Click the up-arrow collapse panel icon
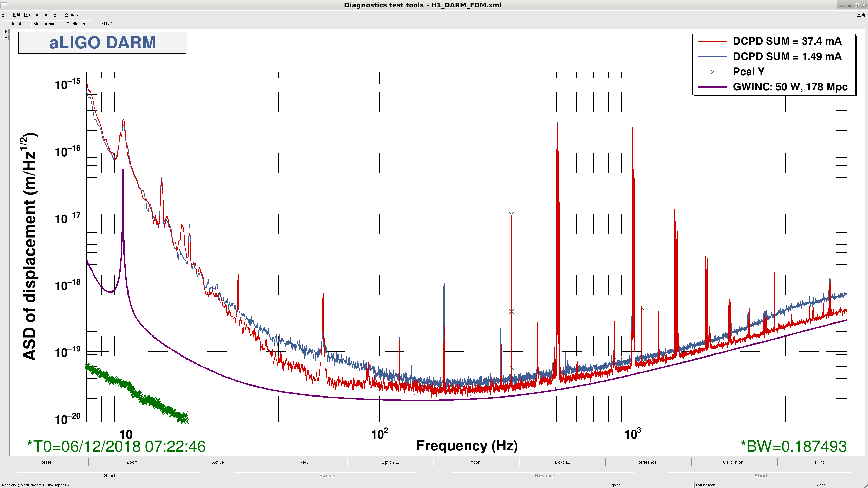This screenshot has height=488, width=868. tap(6, 37)
